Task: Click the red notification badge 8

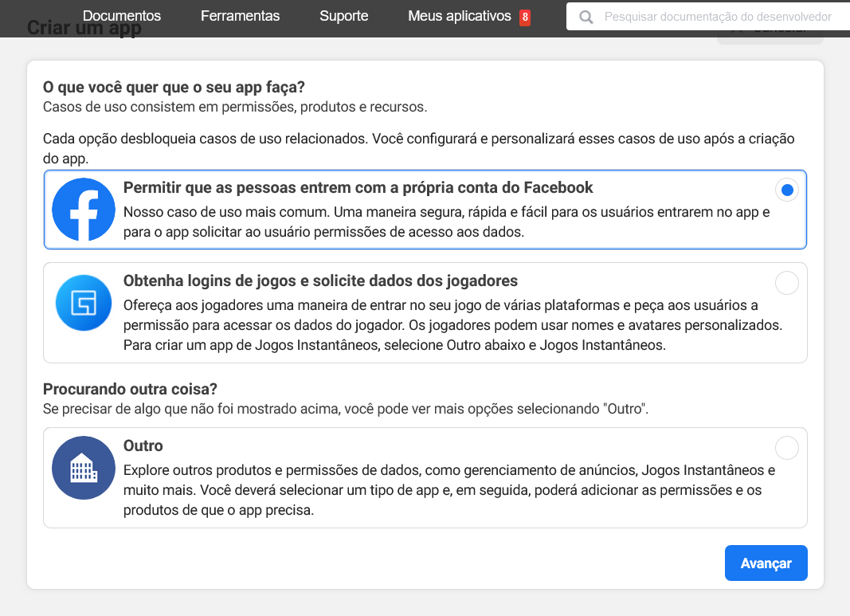Action: click(x=525, y=18)
